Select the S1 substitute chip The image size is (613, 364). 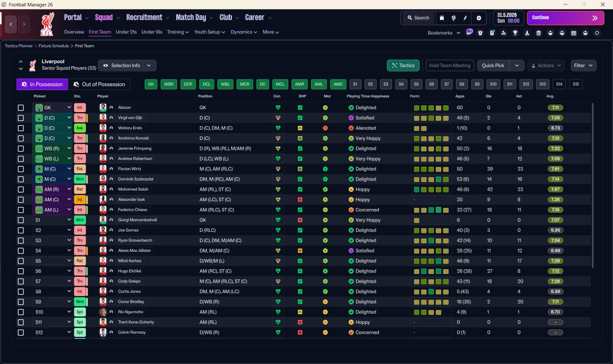point(355,84)
